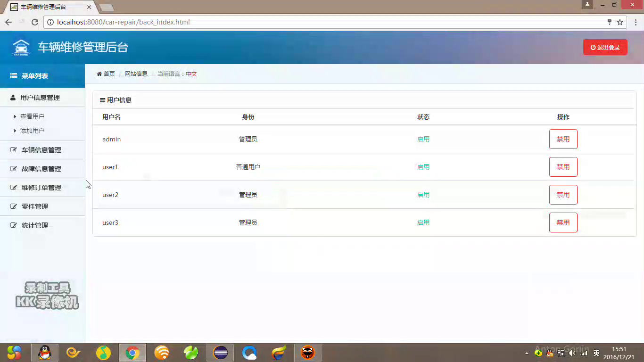The height and width of the screenshot is (362, 644).
Task: Disable user3 with 禁用 button
Action: point(563,222)
